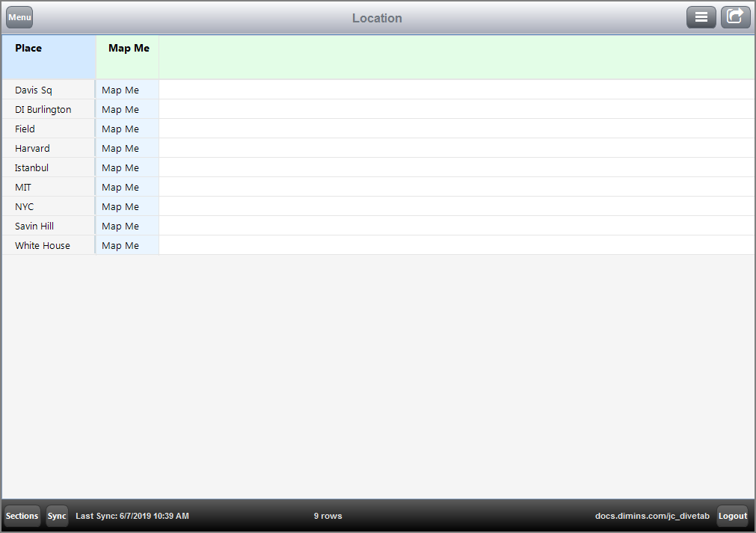
Task: Click the share/export arrow icon
Action: [735, 17]
